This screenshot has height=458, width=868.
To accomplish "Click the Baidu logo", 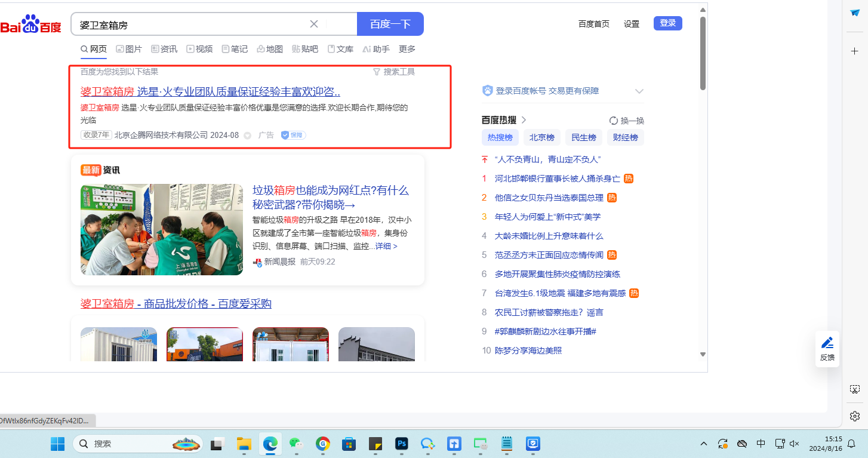I will (x=30, y=24).
